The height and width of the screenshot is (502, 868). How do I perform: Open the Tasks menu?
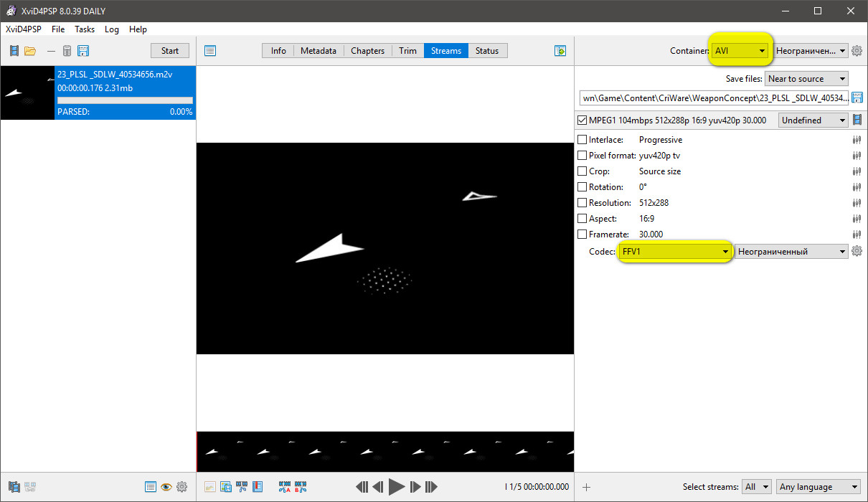[x=85, y=29]
